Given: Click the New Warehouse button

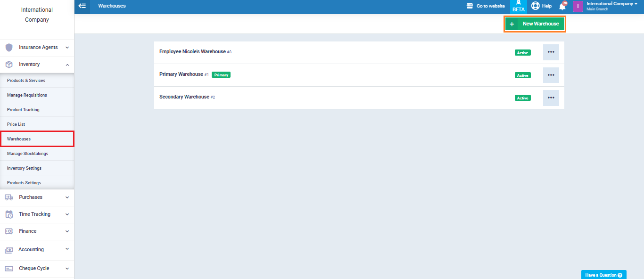Looking at the screenshot, I should (535, 24).
